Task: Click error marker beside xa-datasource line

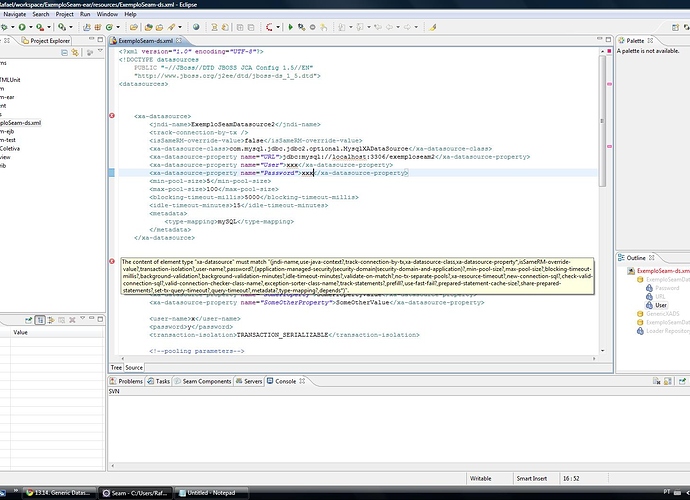Action: pos(112,116)
